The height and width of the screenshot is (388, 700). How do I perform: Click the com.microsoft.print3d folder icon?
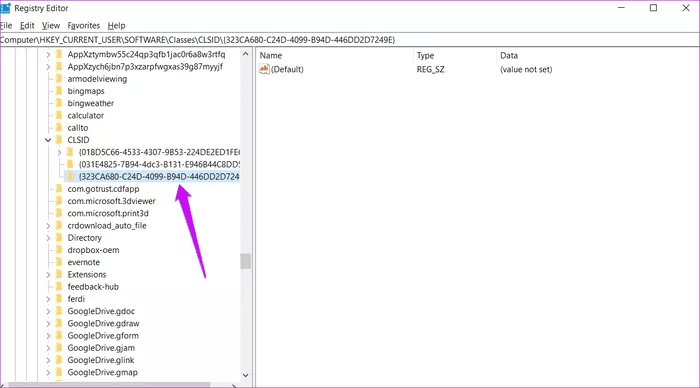click(59, 213)
